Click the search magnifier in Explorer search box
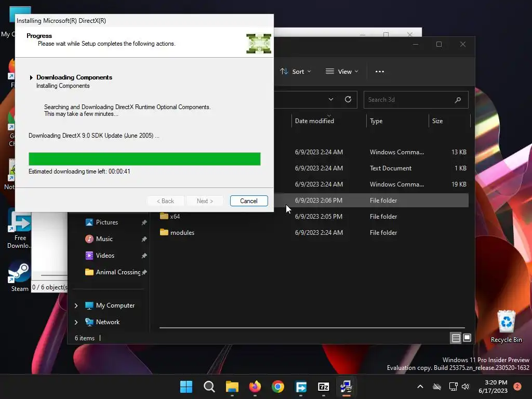 (x=458, y=100)
